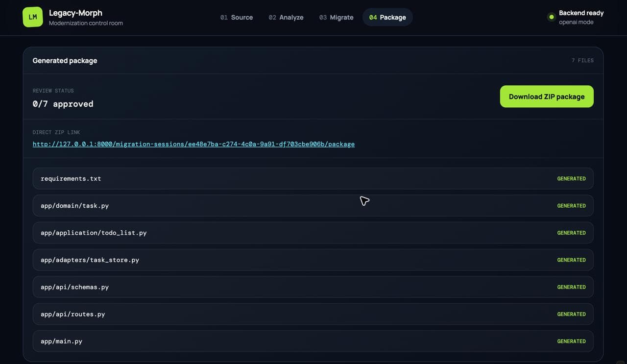Go to the 01 Source step
Image resolution: width=627 pixels, height=364 pixels.
pos(237,17)
